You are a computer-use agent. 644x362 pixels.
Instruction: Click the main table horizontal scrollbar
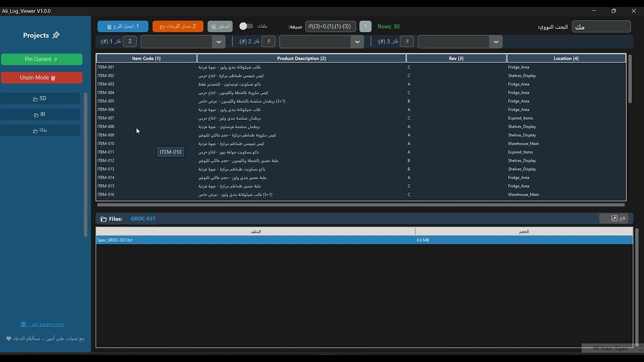click(361, 205)
